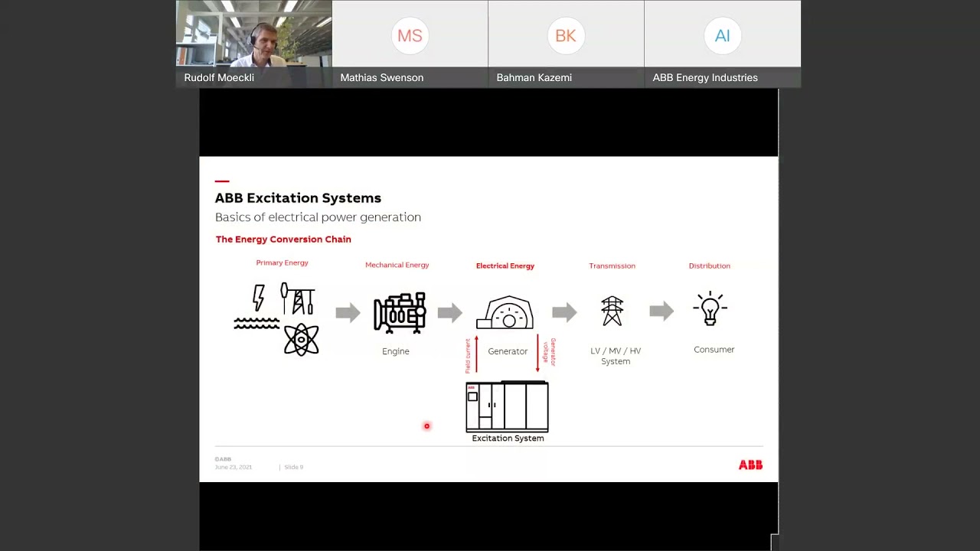Click the lightning bolt primary energy icon

[259, 298]
